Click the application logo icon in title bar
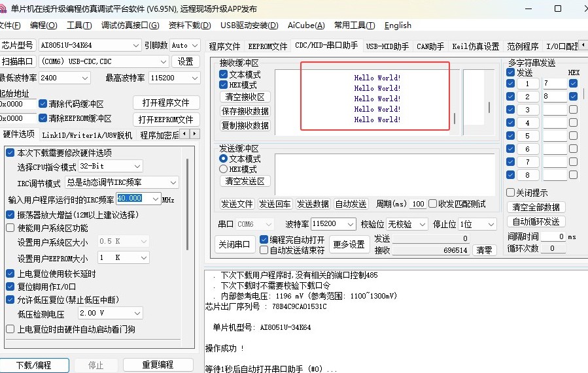This screenshot has height=373, width=588. 2,8
